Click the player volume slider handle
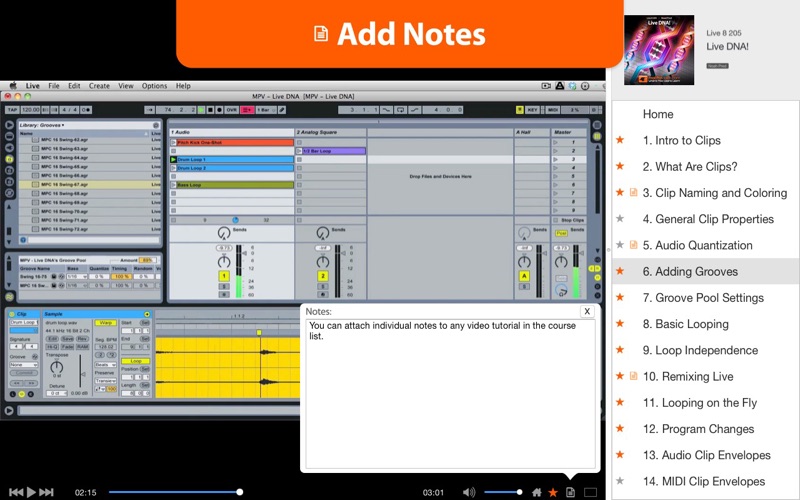Viewport: 800px width, 500px height. point(519,492)
